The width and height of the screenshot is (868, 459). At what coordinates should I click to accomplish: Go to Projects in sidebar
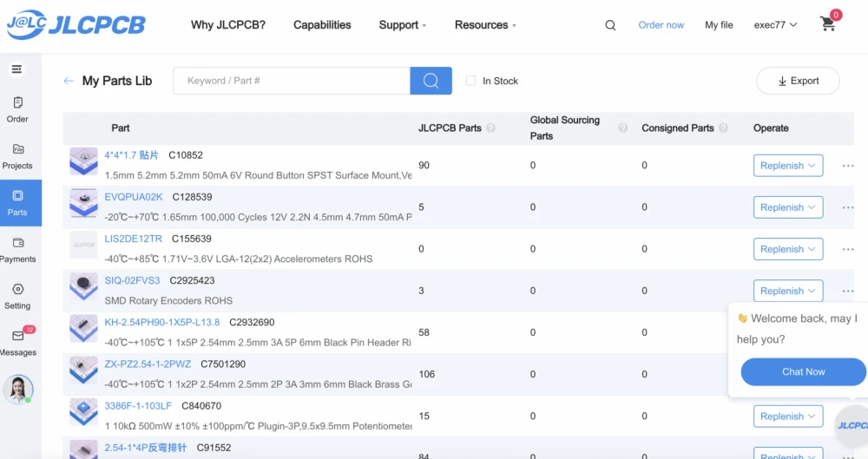click(x=17, y=156)
